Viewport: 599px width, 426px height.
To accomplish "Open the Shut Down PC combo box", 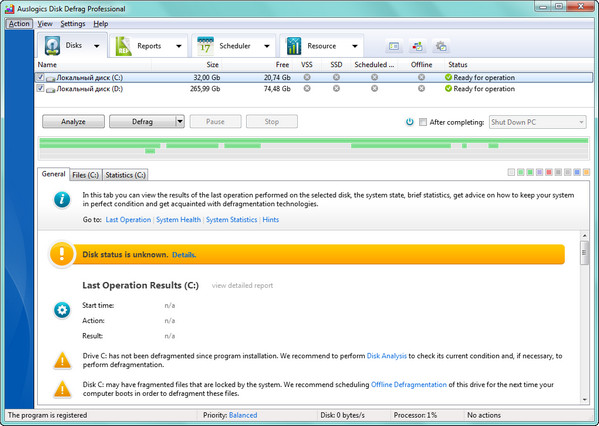I will pos(537,122).
